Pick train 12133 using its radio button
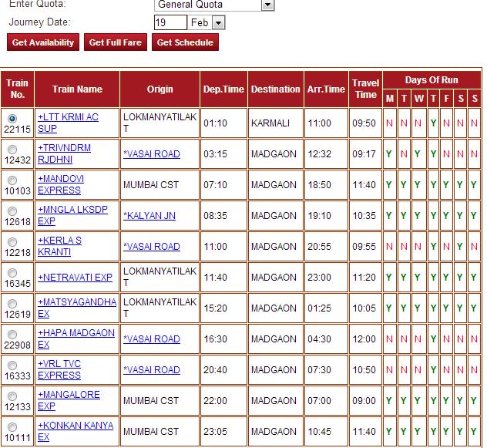487x448 pixels. coord(12,396)
